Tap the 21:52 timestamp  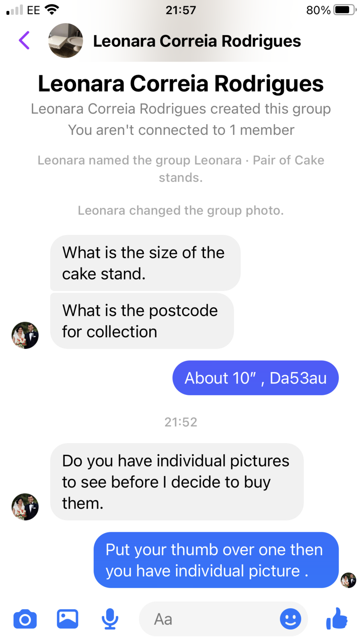tap(181, 422)
